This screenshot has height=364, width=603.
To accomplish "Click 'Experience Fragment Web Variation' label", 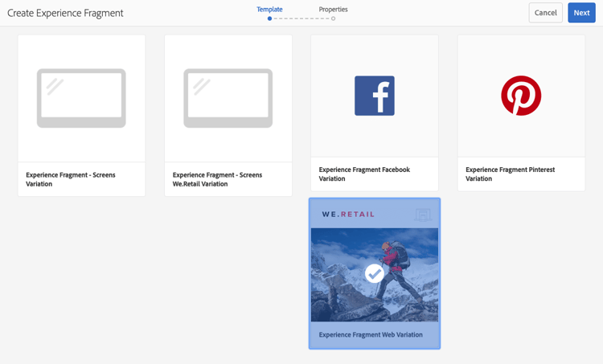I will point(371,335).
